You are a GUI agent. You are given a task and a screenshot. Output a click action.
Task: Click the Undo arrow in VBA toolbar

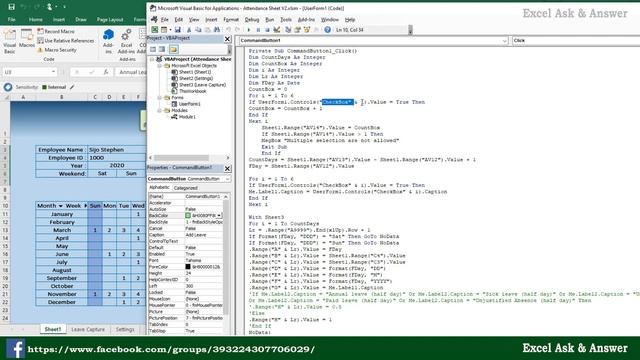pyautogui.click(x=228, y=29)
